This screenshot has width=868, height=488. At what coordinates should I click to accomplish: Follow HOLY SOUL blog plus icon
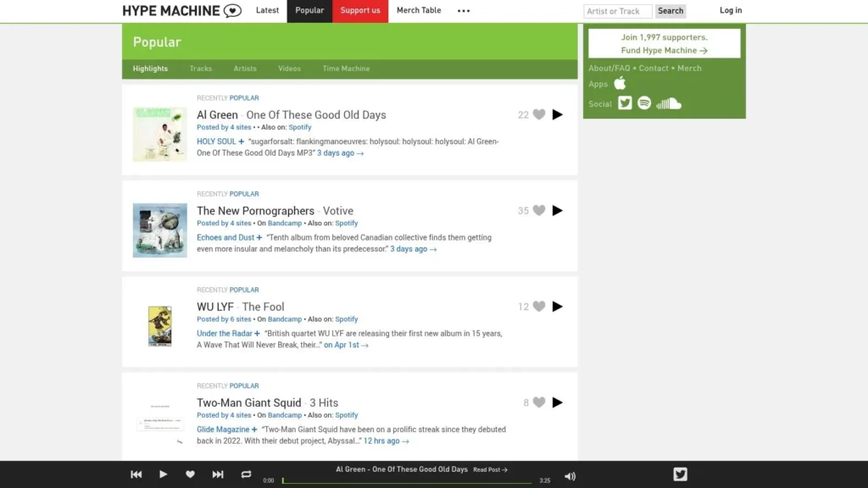[x=241, y=141]
